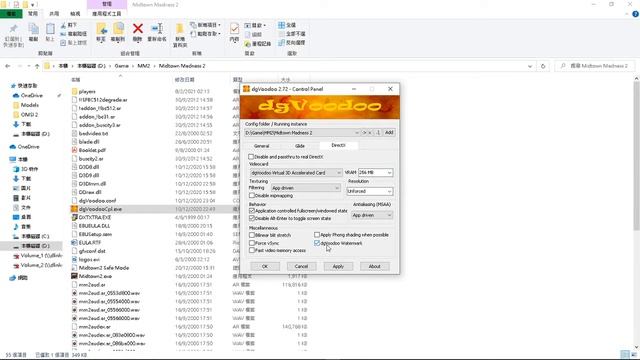The height and width of the screenshot is (360, 640).
Task: Switch to the Glide tab in dgVoodoo
Action: [x=300, y=146]
